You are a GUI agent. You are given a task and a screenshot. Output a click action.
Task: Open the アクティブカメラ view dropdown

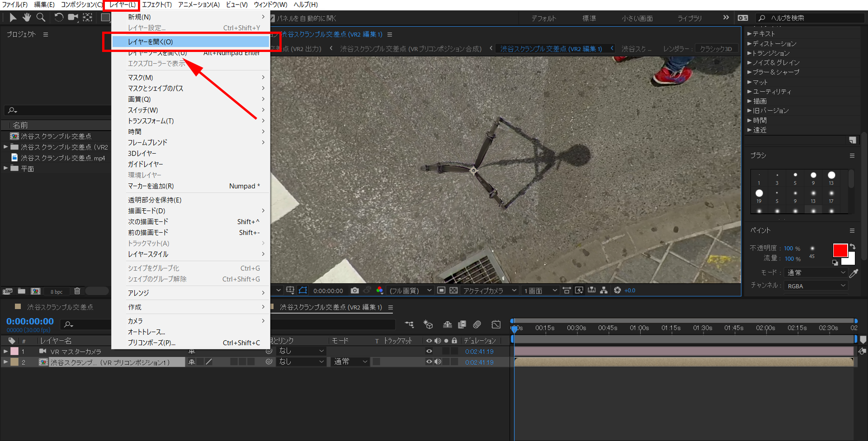pos(490,291)
